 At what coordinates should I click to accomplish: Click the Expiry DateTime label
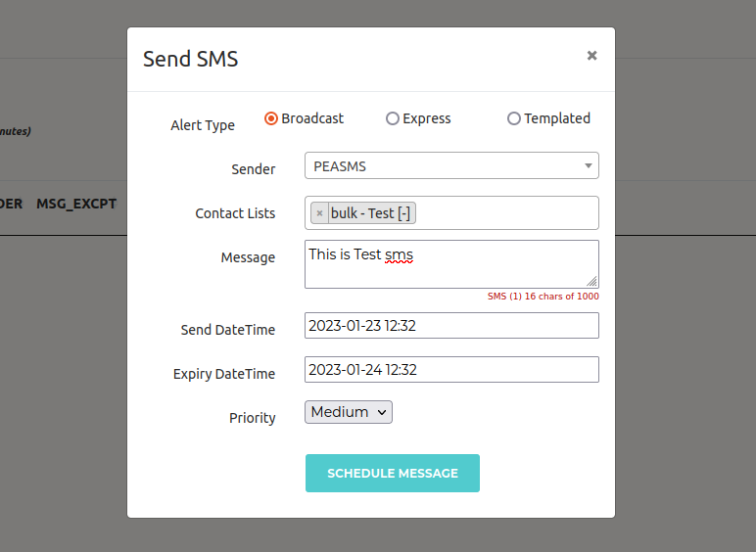(x=224, y=374)
